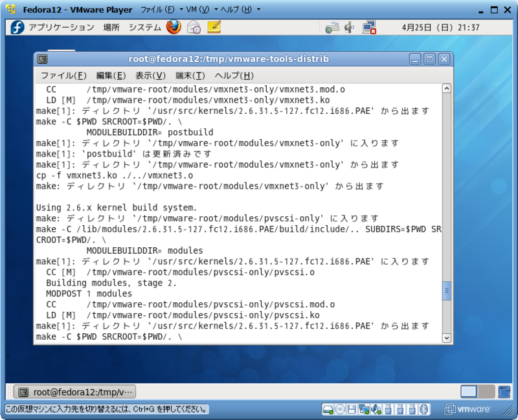Screen dimensions: 518x420
Task: Click the CC line ending with vmxnet3.mod.o
Action: pos(196,89)
